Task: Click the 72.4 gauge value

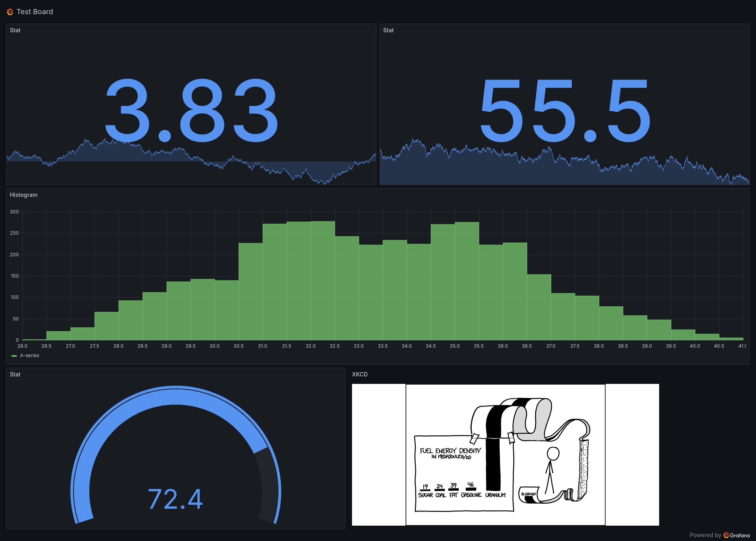Action: 175,499
